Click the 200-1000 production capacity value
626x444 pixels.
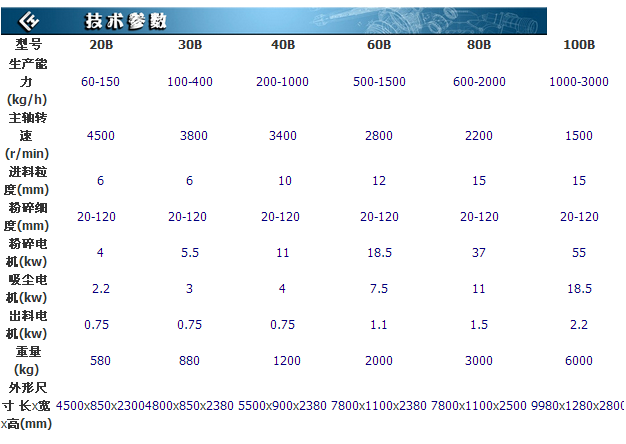[x=282, y=82]
